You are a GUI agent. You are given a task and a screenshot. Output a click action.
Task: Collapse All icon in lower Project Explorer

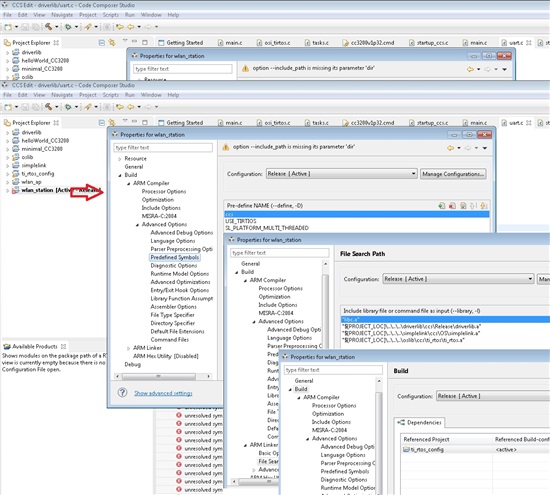click(102, 122)
